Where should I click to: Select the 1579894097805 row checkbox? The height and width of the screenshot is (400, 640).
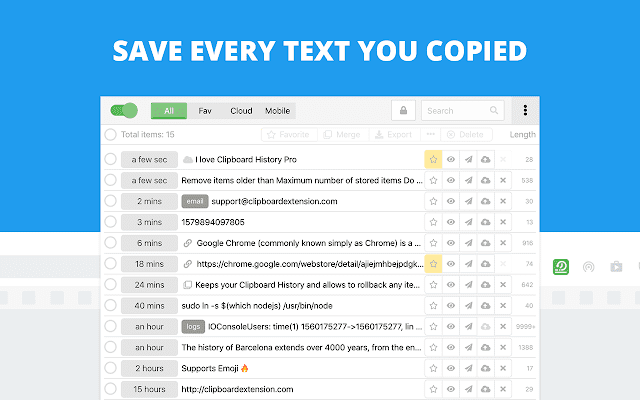(110, 222)
